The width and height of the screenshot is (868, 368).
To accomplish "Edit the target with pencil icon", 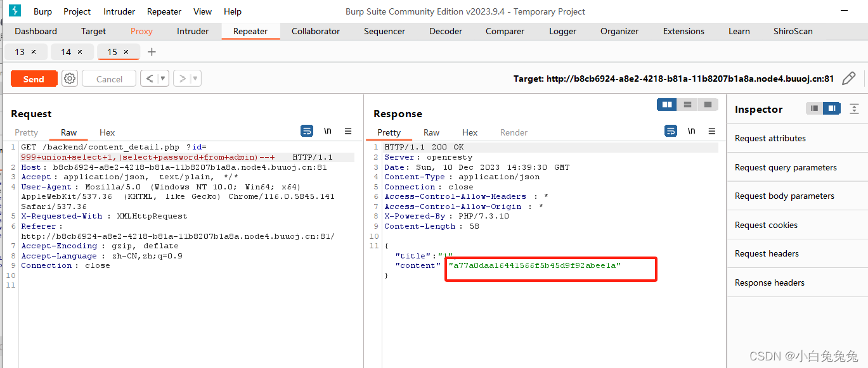I will coord(848,79).
